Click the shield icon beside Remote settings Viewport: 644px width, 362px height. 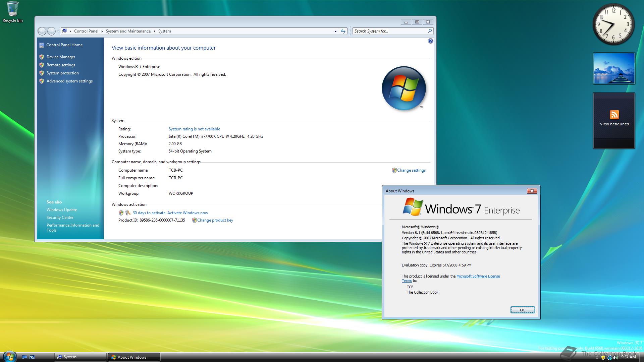(x=42, y=65)
